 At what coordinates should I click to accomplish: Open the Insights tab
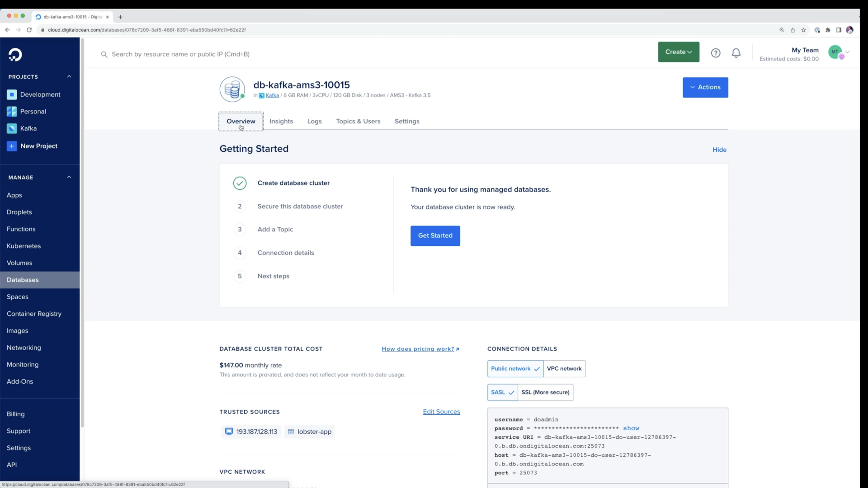tap(281, 121)
